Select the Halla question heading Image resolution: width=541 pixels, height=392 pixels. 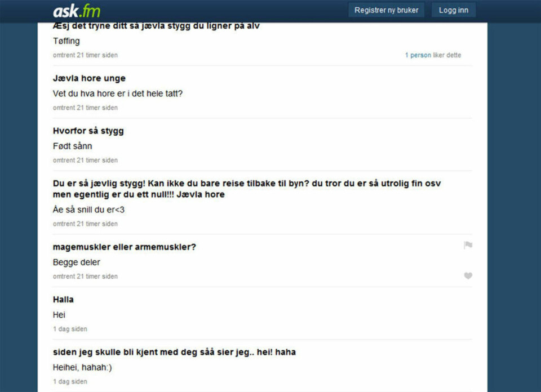point(63,300)
